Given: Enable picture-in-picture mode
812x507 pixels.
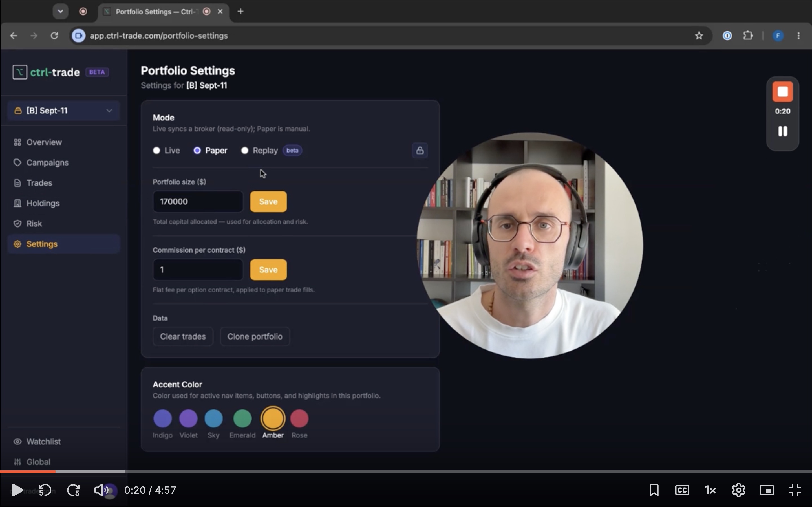Looking at the screenshot, I should (767, 490).
